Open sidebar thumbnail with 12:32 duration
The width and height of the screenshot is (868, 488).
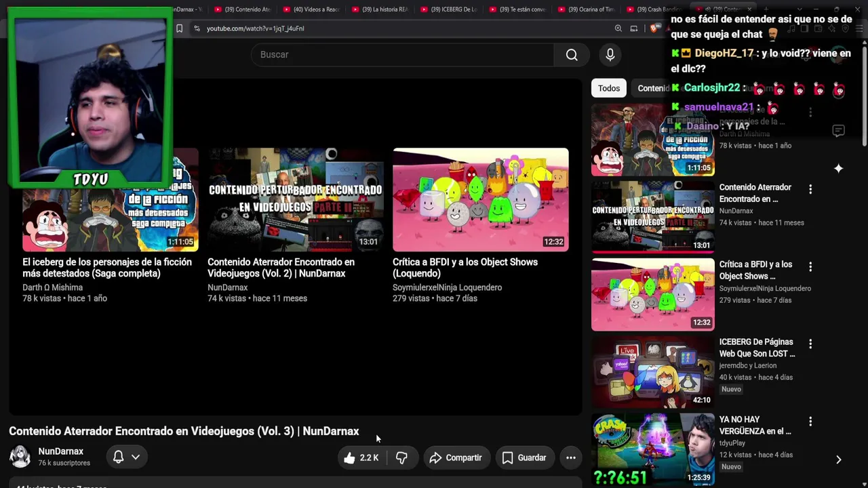(652, 295)
